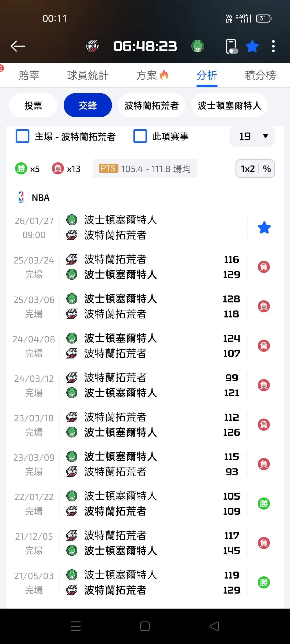Tap the favorite star for 26/01/27 match

264,228
